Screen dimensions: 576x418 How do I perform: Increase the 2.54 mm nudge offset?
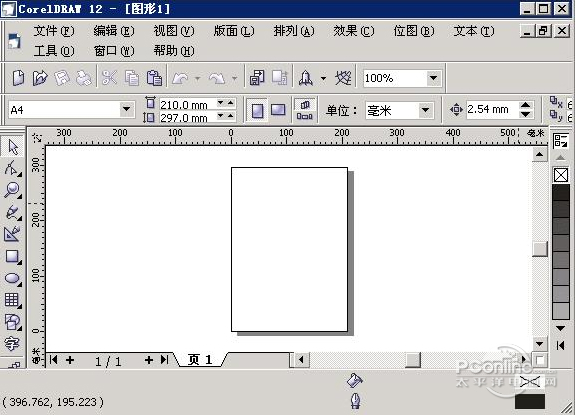coord(526,105)
